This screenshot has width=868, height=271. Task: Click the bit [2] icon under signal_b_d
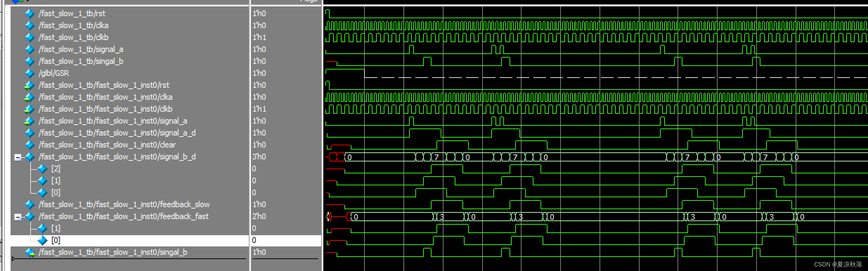click(43, 169)
